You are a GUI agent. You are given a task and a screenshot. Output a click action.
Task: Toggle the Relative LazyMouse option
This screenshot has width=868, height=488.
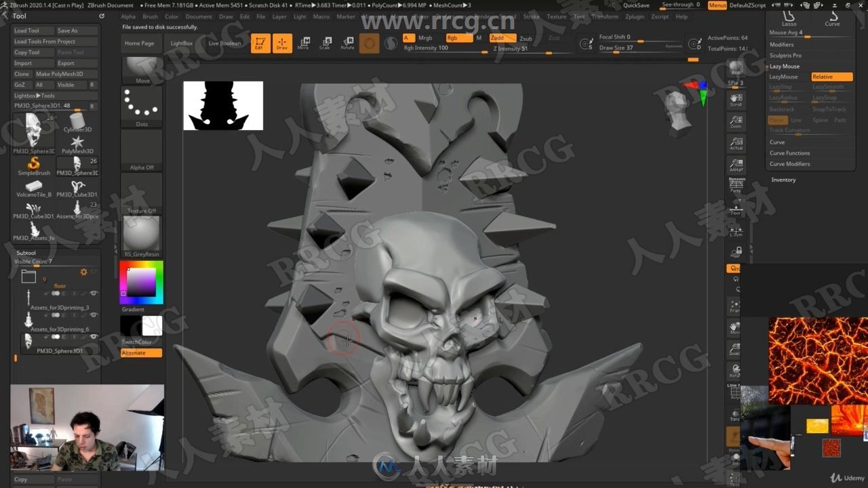click(x=832, y=77)
